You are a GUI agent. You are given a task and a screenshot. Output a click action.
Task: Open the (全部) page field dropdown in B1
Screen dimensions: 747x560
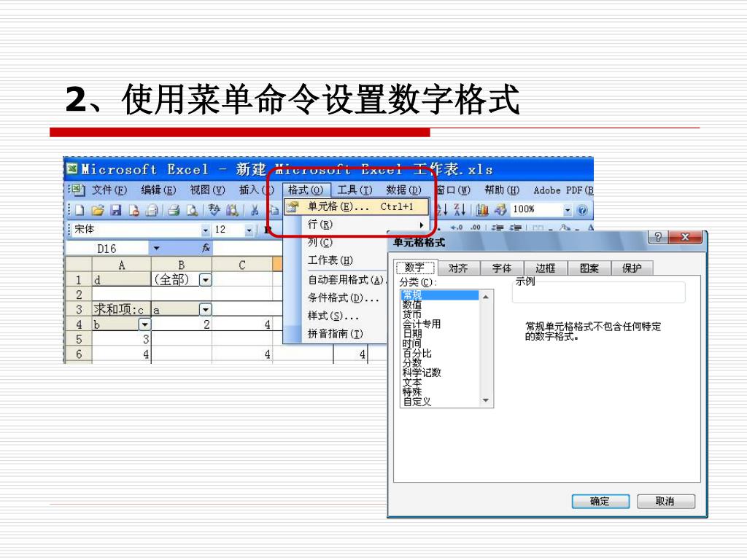point(205,279)
